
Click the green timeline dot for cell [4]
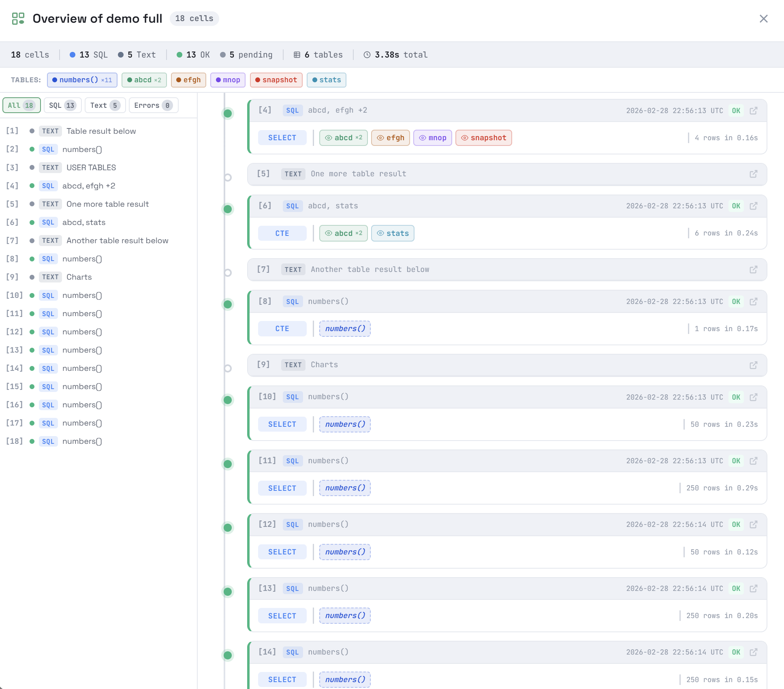pyautogui.click(x=228, y=113)
